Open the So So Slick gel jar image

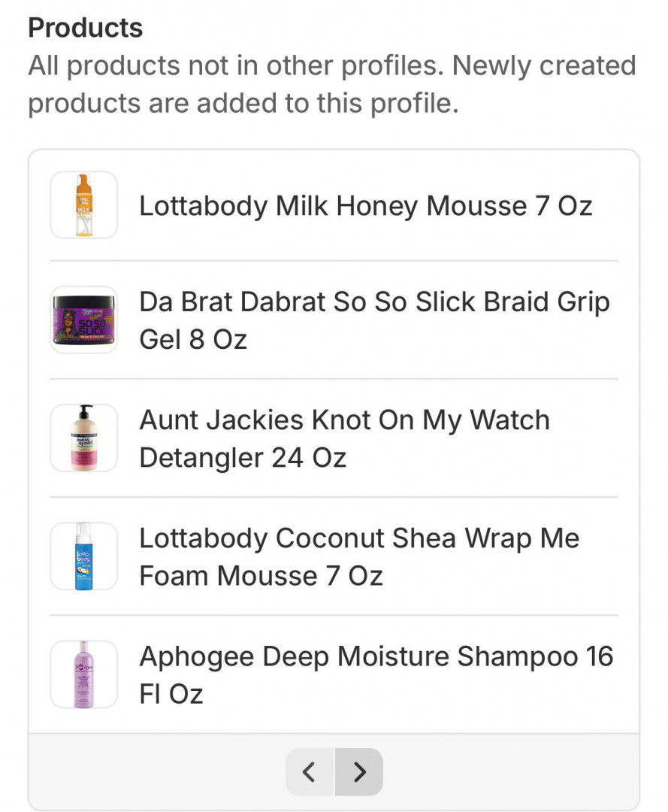pyautogui.click(x=83, y=320)
